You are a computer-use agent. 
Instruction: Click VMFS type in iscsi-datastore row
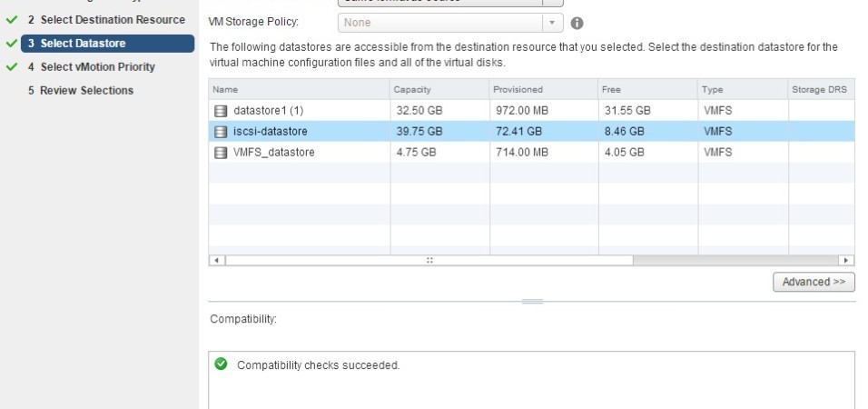click(717, 132)
